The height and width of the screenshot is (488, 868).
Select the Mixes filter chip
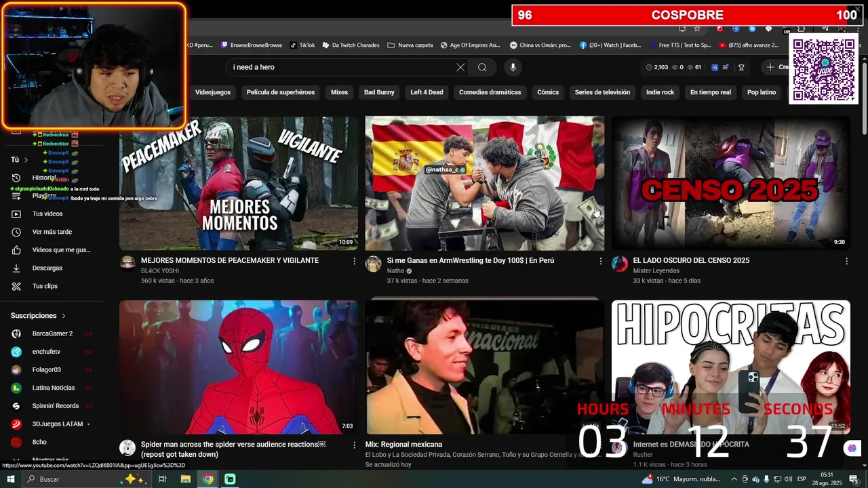click(x=339, y=92)
